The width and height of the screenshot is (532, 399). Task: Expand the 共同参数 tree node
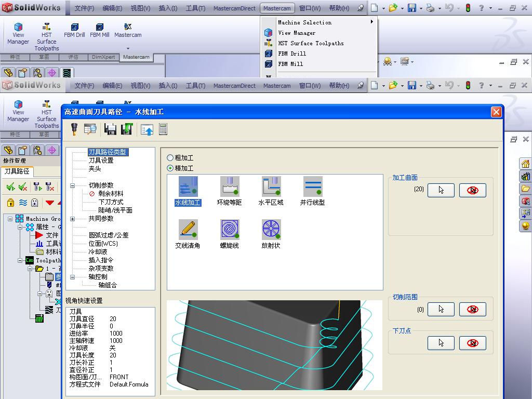[72, 219]
